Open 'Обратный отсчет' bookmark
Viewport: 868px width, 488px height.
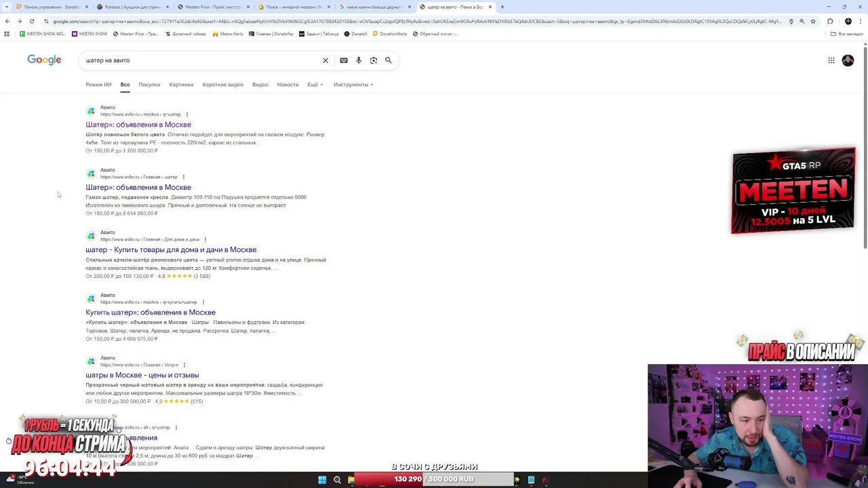pos(435,34)
